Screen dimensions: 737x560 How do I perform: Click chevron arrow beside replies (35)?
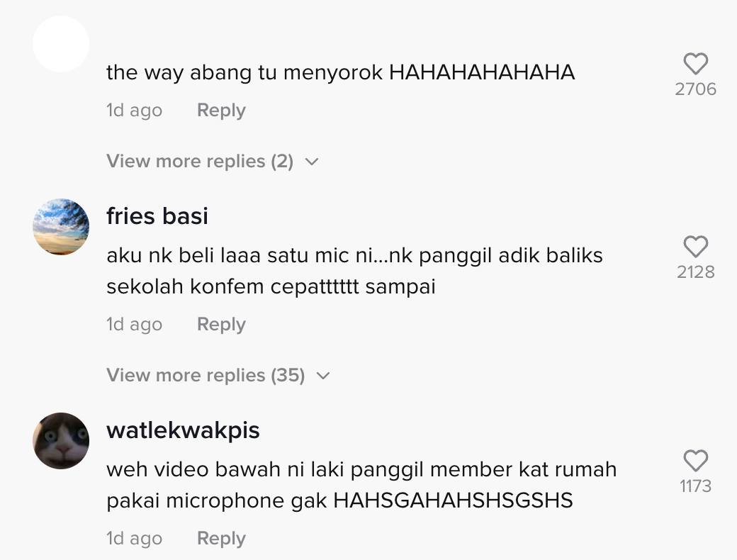tap(323, 376)
